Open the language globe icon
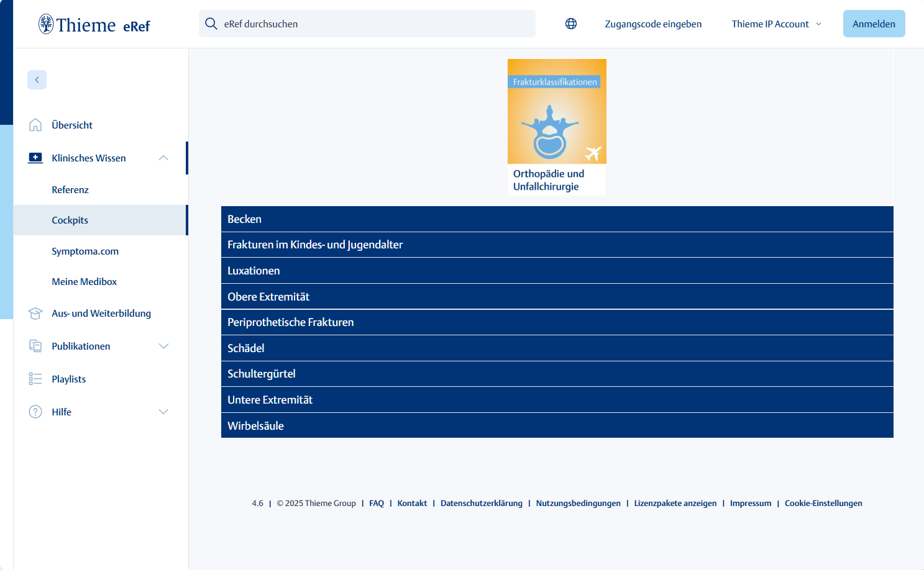The width and height of the screenshot is (924, 570). click(x=571, y=24)
